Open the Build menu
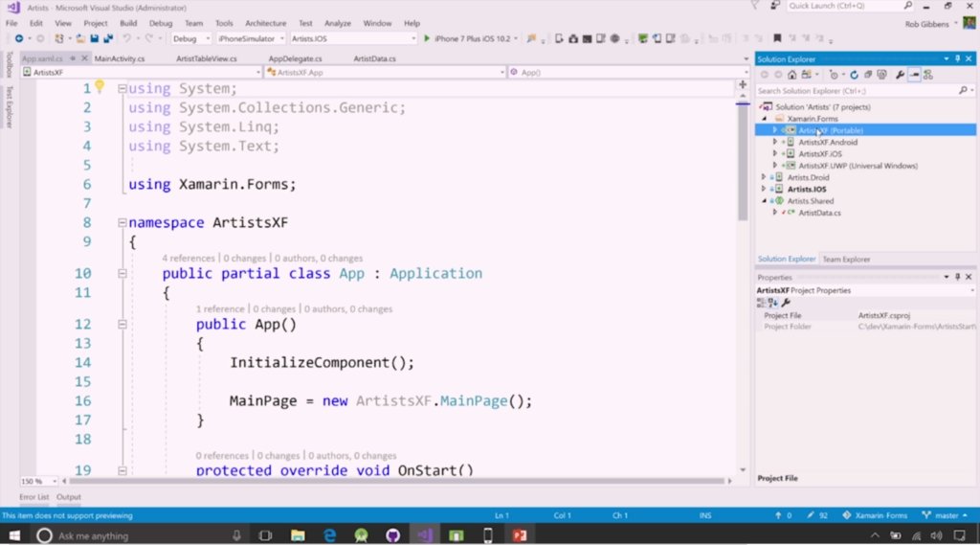 pyautogui.click(x=128, y=23)
